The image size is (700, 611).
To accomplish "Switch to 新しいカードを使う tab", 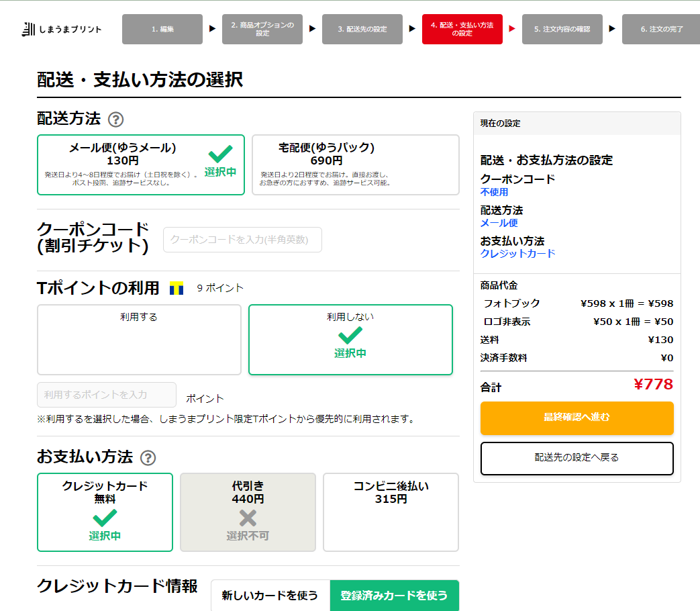I will pos(270,596).
